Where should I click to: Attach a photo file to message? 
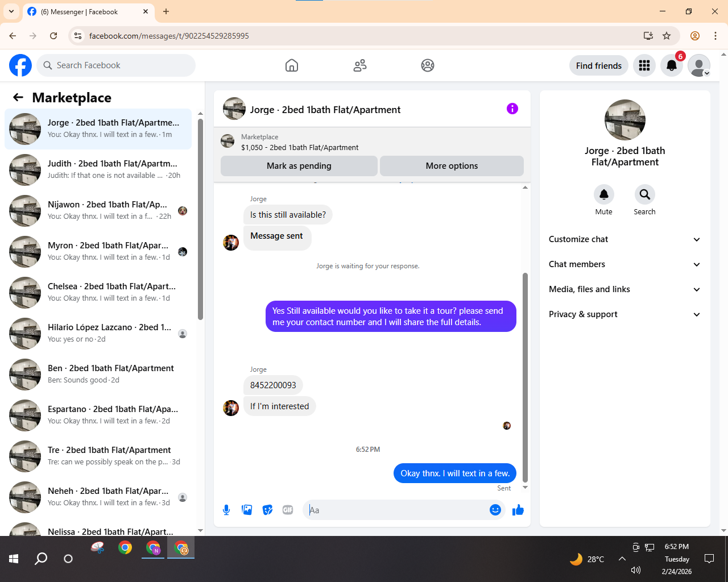pos(247,510)
